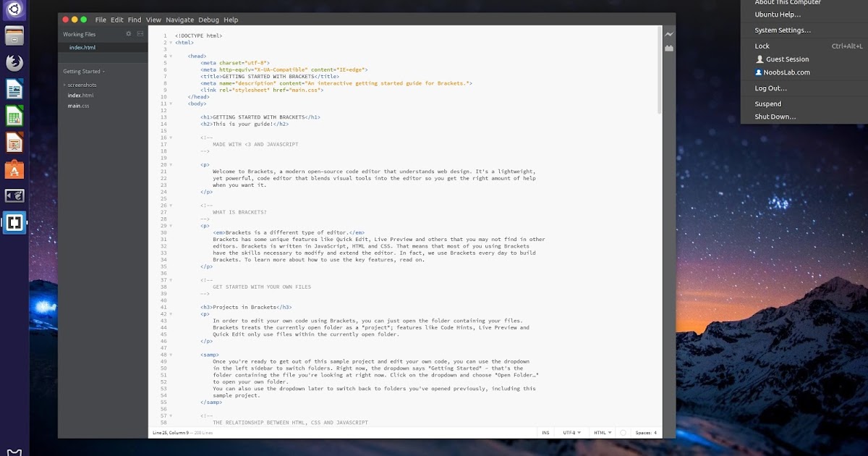
Task: Fold the comment at line 16
Action: pyautogui.click(x=171, y=138)
